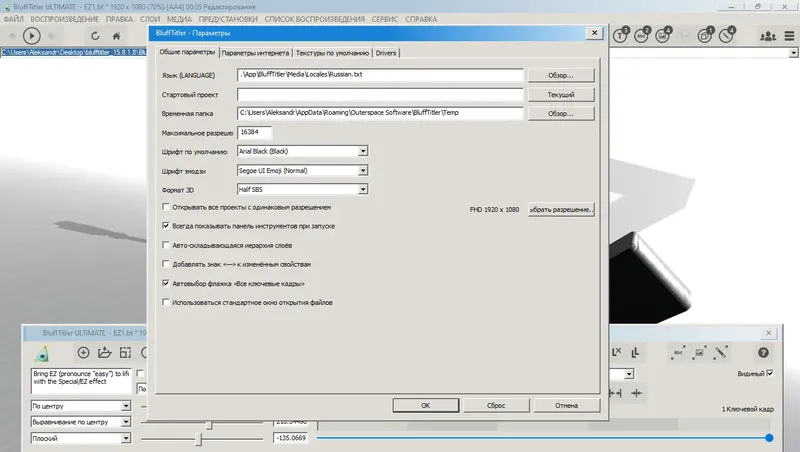Image resolution: width=800 pixels, height=452 pixels.
Task: Click the open folder icon in tool window
Action: tap(105, 353)
